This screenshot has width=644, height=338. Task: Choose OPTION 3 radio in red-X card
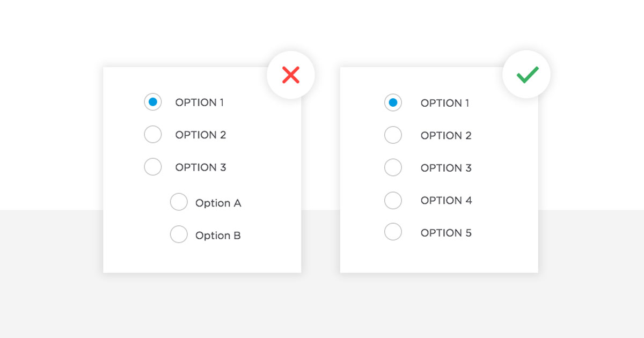tap(153, 166)
